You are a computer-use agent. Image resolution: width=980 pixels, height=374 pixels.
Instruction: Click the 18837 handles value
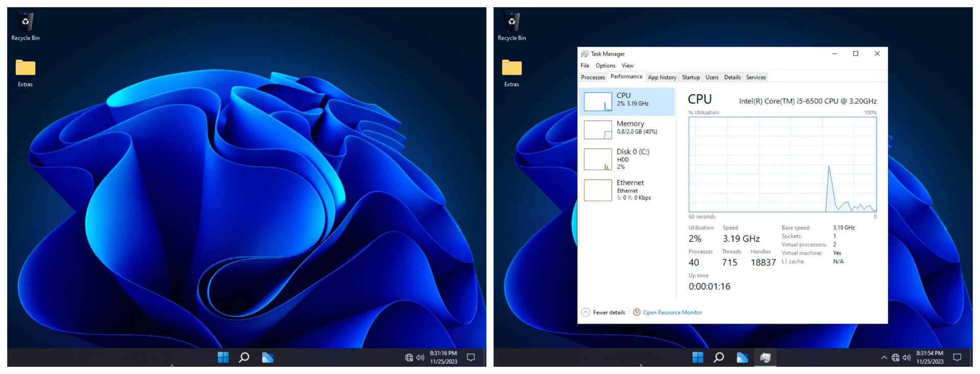click(x=763, y=263)
